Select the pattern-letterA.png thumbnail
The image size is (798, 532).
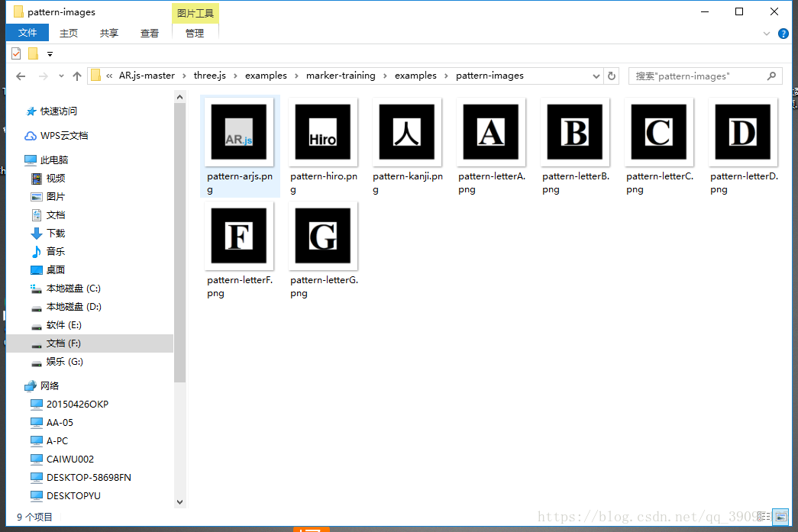coord(491,132)
